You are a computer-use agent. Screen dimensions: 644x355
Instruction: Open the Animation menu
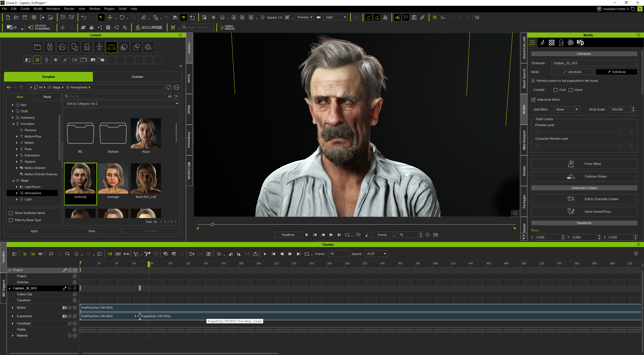(53, 9)
